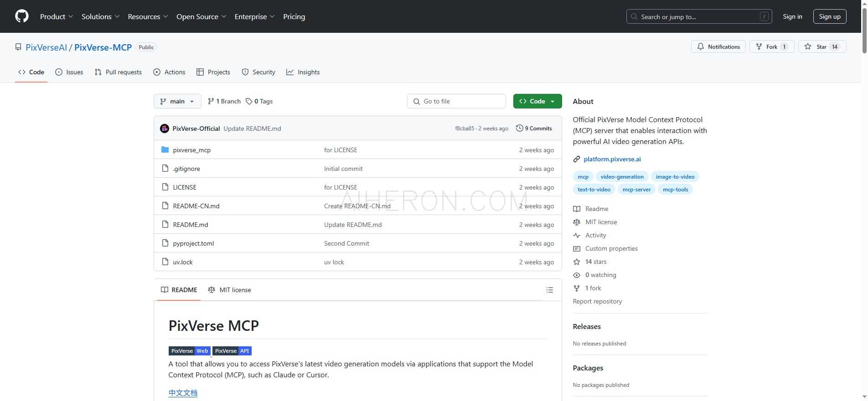Screen dimensions: 868x401
Task: Click the file icon beside uv.lock
Action: [165, 262]
